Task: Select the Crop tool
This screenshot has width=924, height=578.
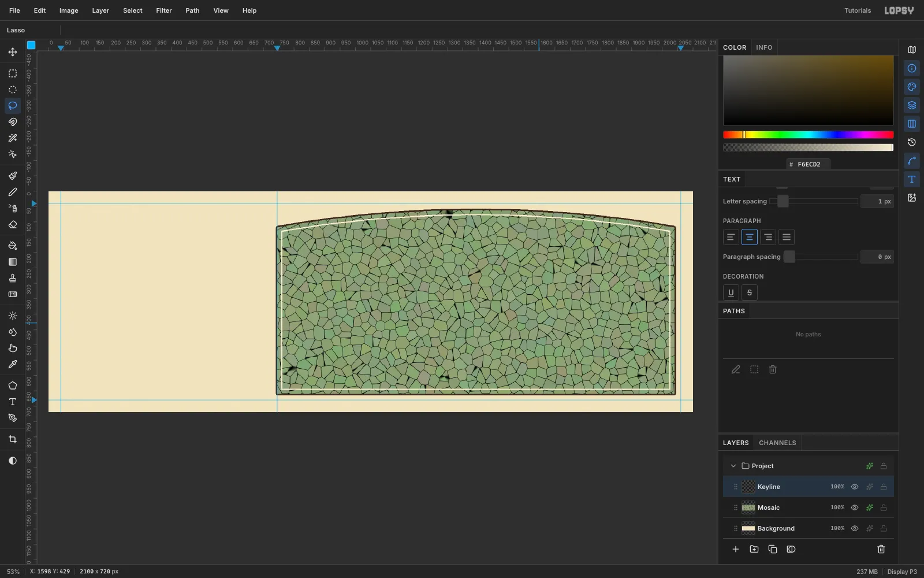Action: (13, 439)
